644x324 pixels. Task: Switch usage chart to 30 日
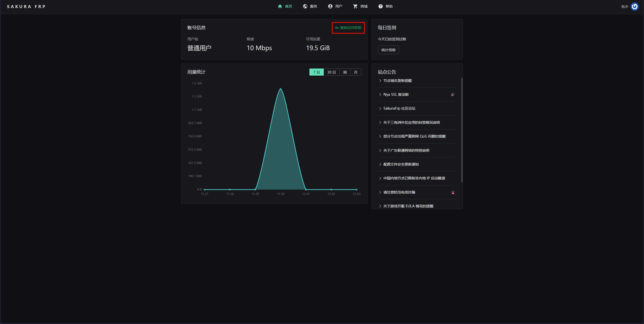[x=331, y=72]
